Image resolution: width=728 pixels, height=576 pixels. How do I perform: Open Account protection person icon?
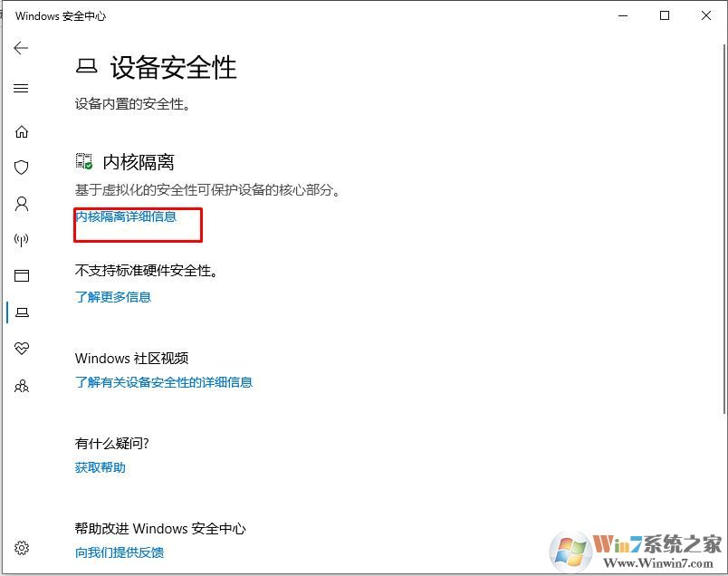click(22, 203)
